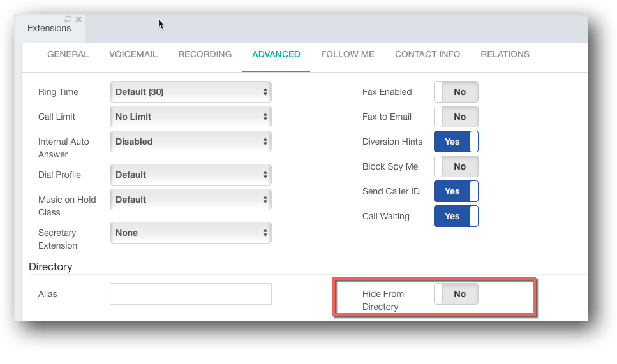
Task: Expand the Internal Auto Answer dropdown
Action: pos(191,142)
